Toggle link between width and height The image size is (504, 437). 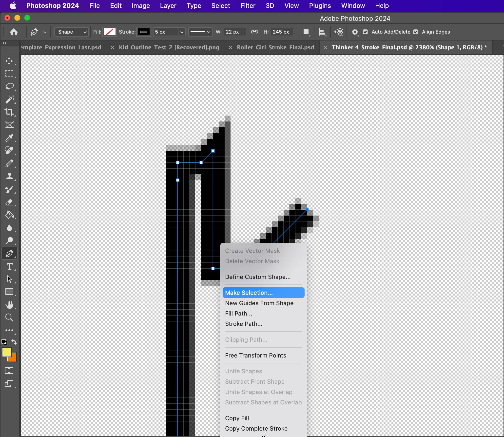tap(254, 32)
